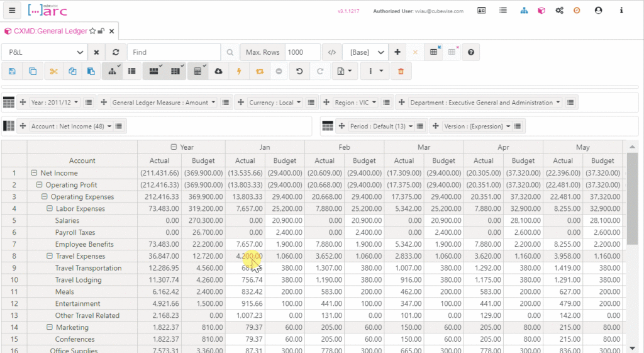Click the Find search field
This screenshot has height=353, width=644.
click(x=174, y=52)
